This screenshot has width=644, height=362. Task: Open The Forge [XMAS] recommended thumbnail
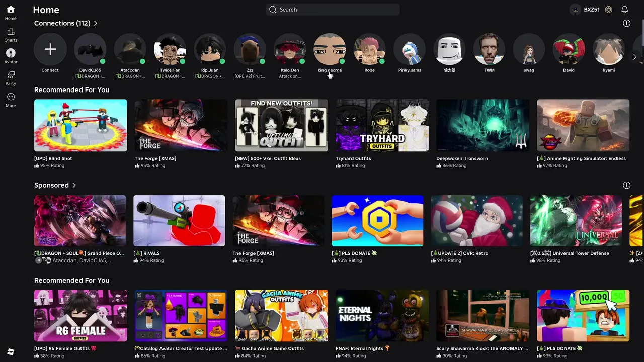(x=181, y=125)
